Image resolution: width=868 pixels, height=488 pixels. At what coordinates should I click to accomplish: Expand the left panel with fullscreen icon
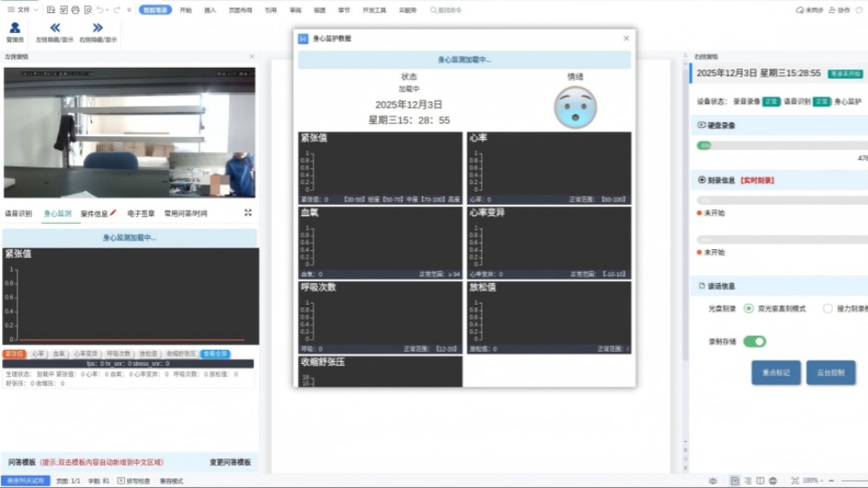pyautogui.click(x=248, y=213)
